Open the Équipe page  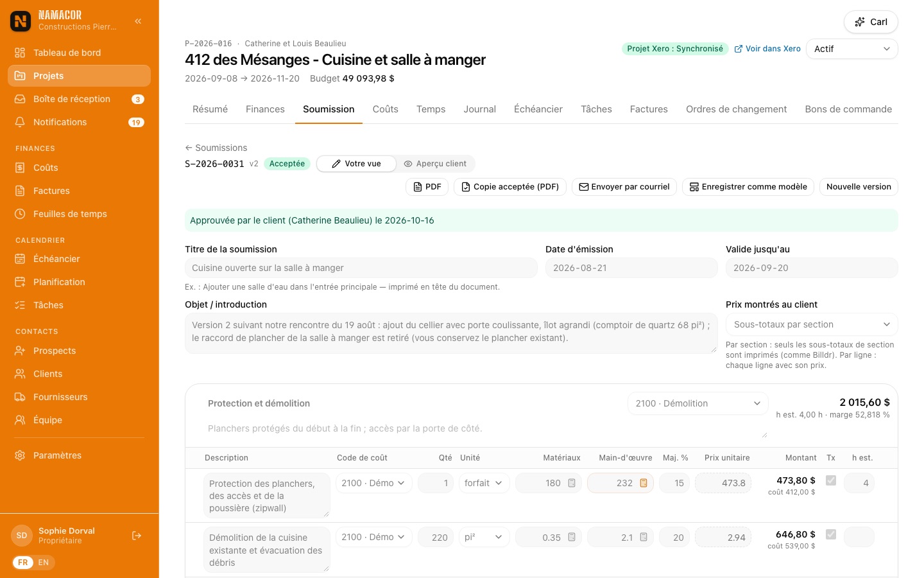[79, 420]
